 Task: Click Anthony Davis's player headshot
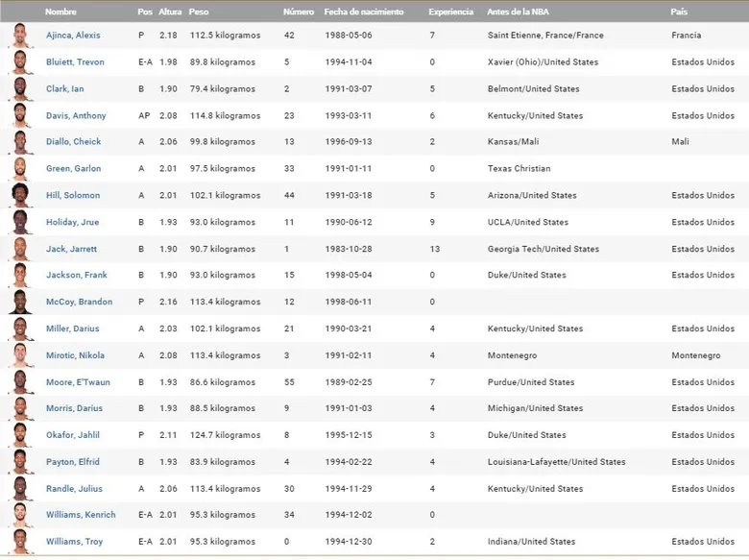[x=20, y=116]
